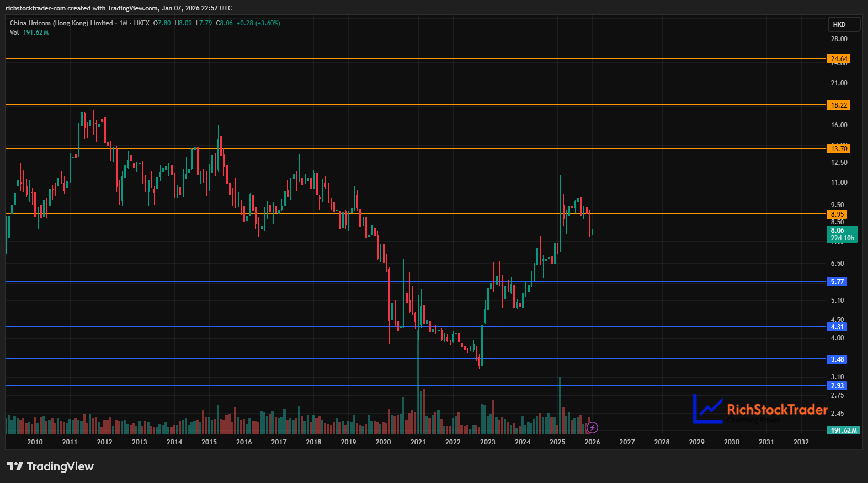
Task: Click the TradingView logo icon
Action: (15, 466)
